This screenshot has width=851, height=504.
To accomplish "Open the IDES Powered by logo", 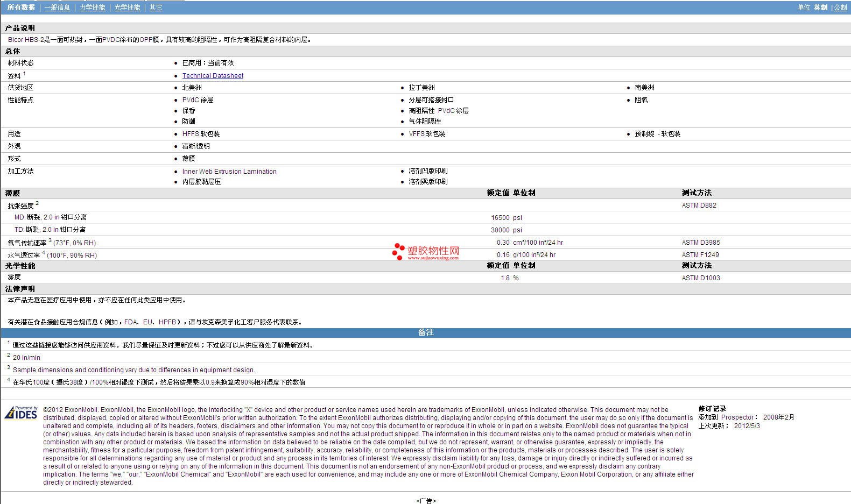I will coord(21,413).
